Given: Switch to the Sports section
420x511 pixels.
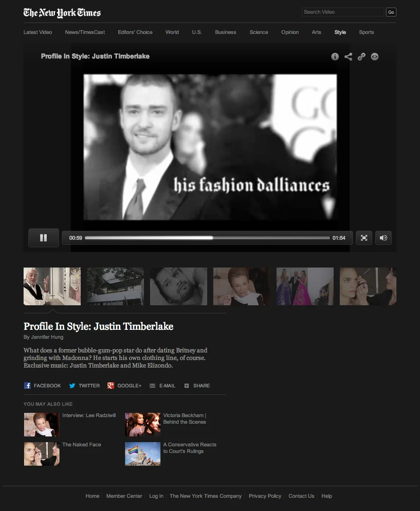Looking at the screenshot, I should (366, 32).
